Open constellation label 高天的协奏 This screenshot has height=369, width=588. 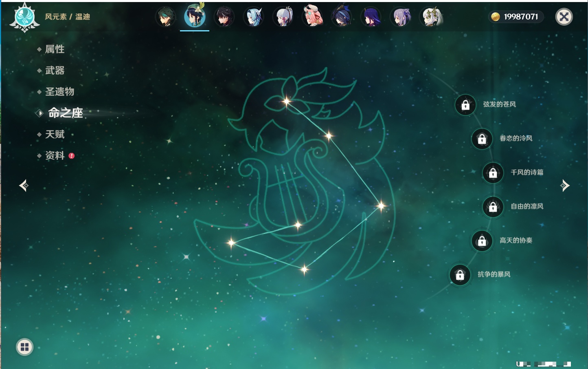pos(516,240)
